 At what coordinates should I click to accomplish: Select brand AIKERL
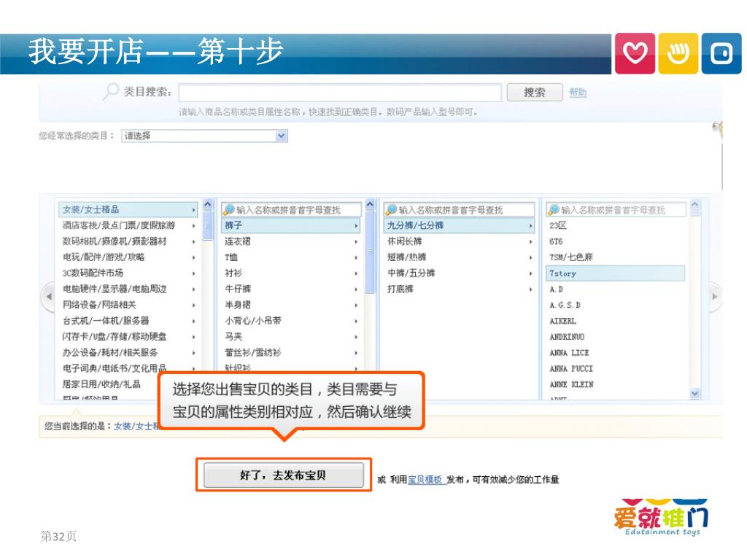[x=563, y=321]
